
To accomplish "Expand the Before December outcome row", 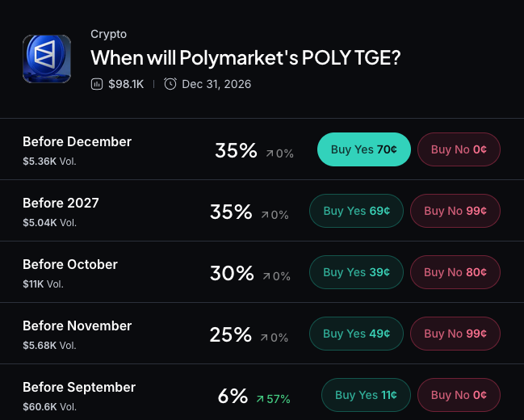I will pos(262,149).
